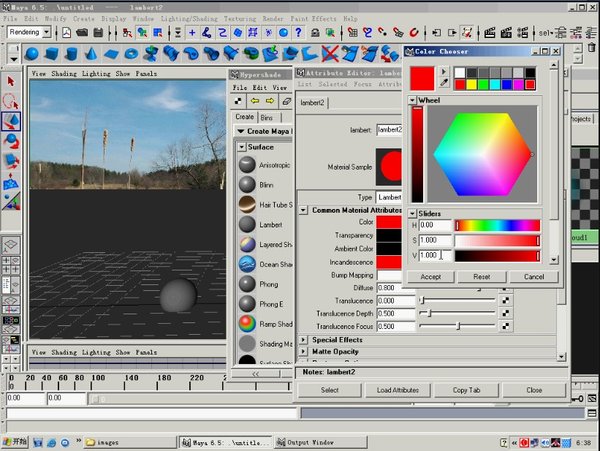This screenshot has width=600, height=451.
Task: Click the Hue value input field
Action: (435, 226)
